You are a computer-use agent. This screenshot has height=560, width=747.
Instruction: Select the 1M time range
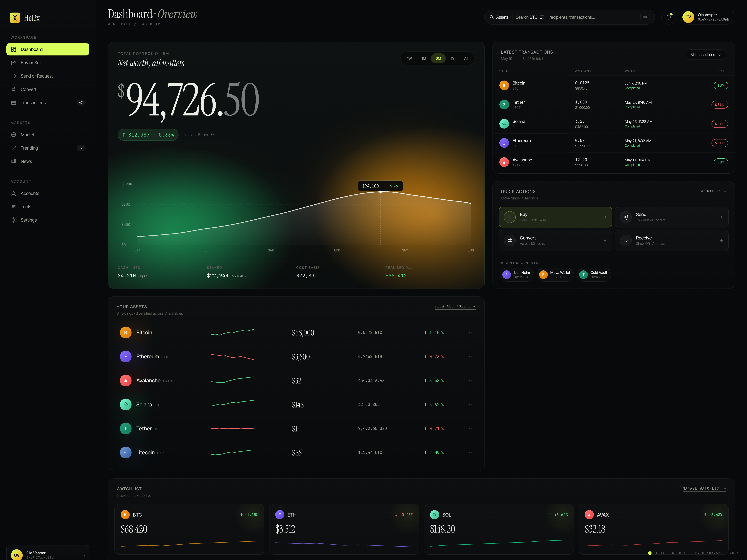coord(424,58)
